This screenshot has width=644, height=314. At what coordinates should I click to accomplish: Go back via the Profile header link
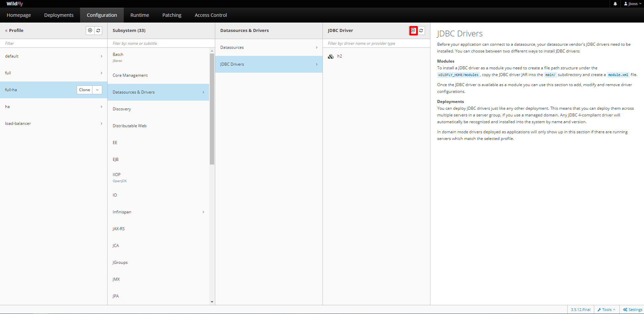pyautogui.click(x=14, y=31)
